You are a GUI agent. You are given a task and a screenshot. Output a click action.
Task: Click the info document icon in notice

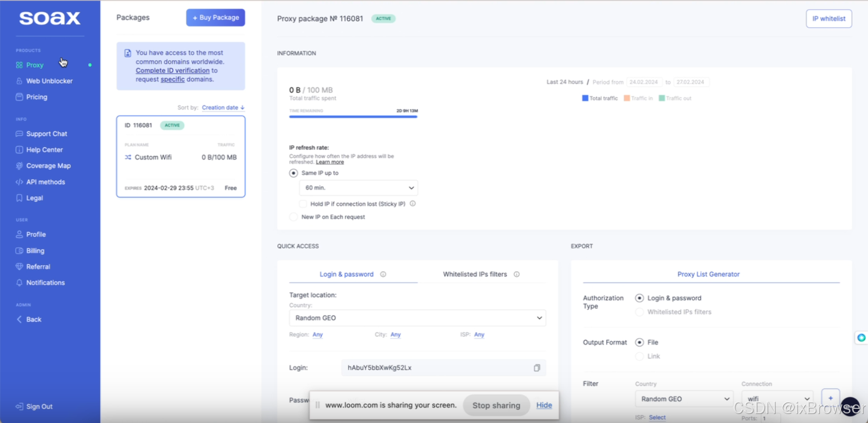[128, 53]
